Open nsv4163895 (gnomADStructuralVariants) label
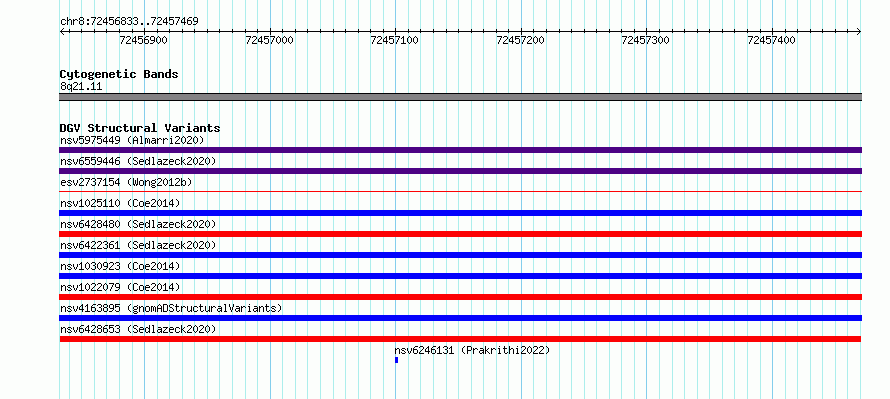 [171, 308]
